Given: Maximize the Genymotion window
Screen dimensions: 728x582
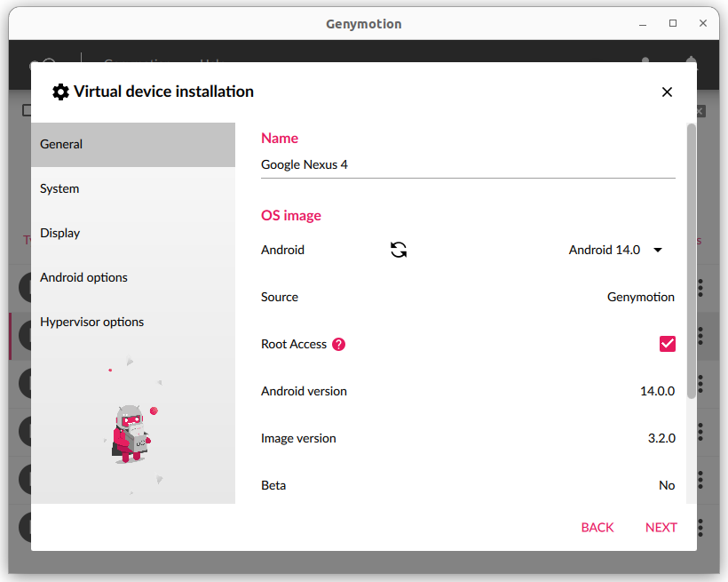Looking at the screenshot, I should point(673,23).
